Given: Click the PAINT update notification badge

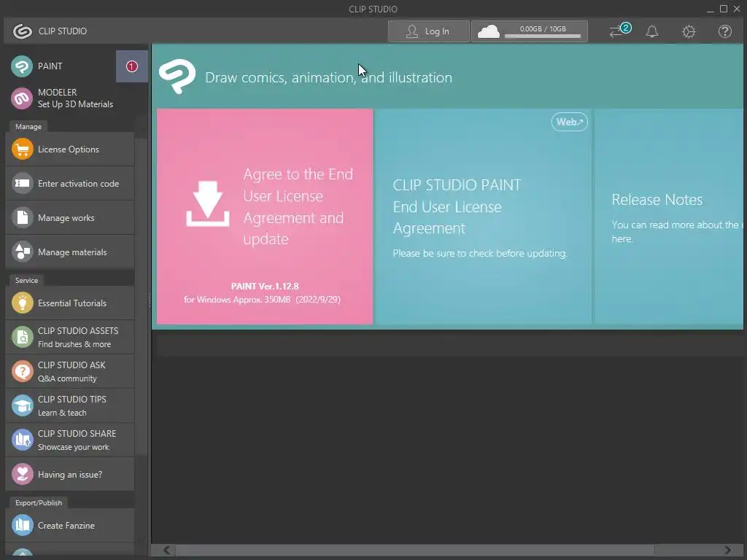Looking at the screenshot, I should [132, 66].
